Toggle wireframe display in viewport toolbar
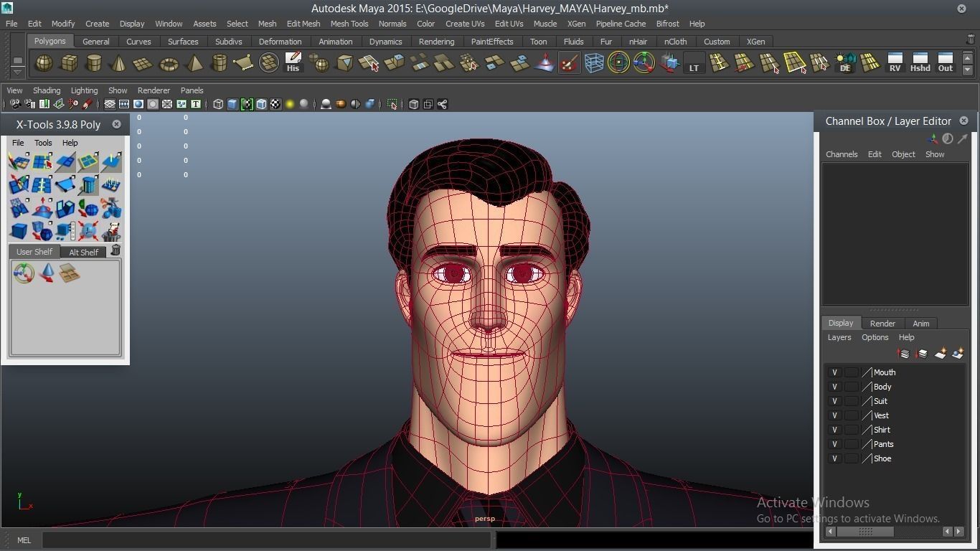Viewport: 980px width, 551px height. (x=218, y=104)
